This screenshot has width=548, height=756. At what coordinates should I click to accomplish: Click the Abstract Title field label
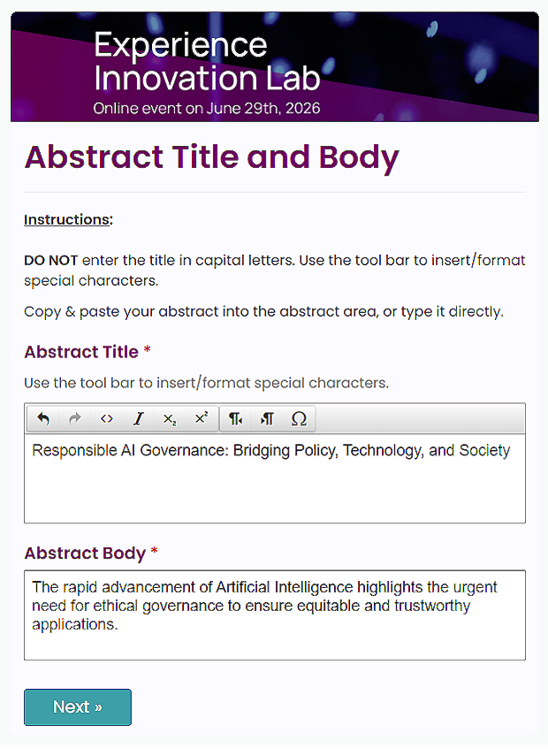tap(80, 352)
